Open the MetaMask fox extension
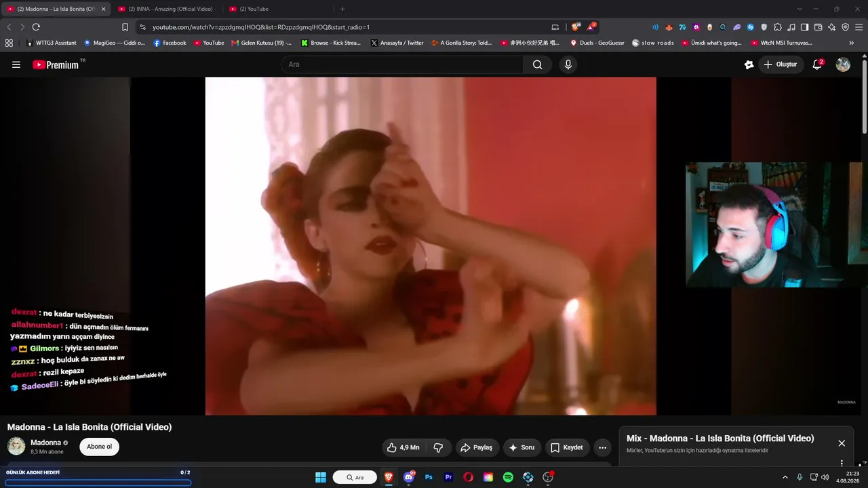The height and width of the screenshot is (488, 868). [x=669, y=27]
